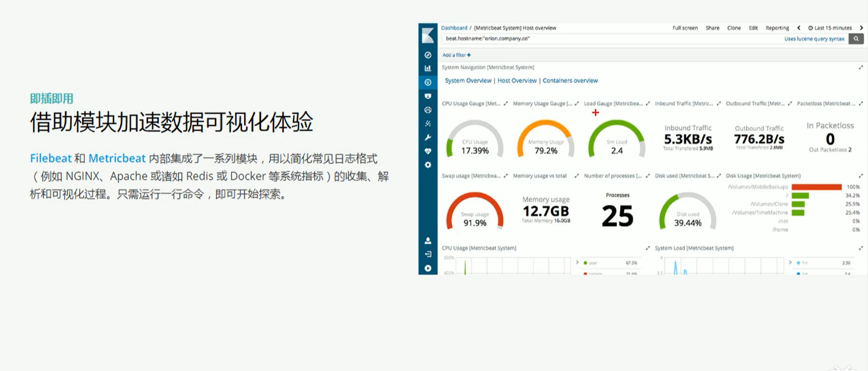Click Add a filter
The width and height of the screenshot is (868, 371).
click(456, 55)
